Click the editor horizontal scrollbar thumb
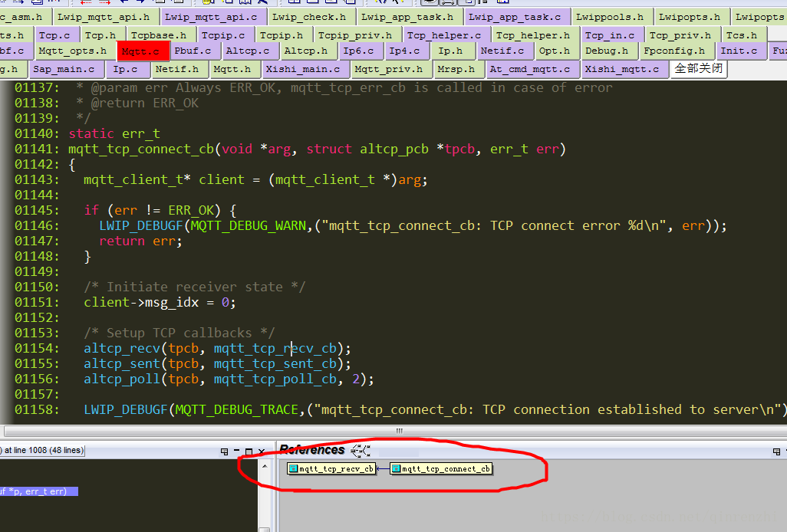This screenshot has width=787, height=532. tap(399, 431)
